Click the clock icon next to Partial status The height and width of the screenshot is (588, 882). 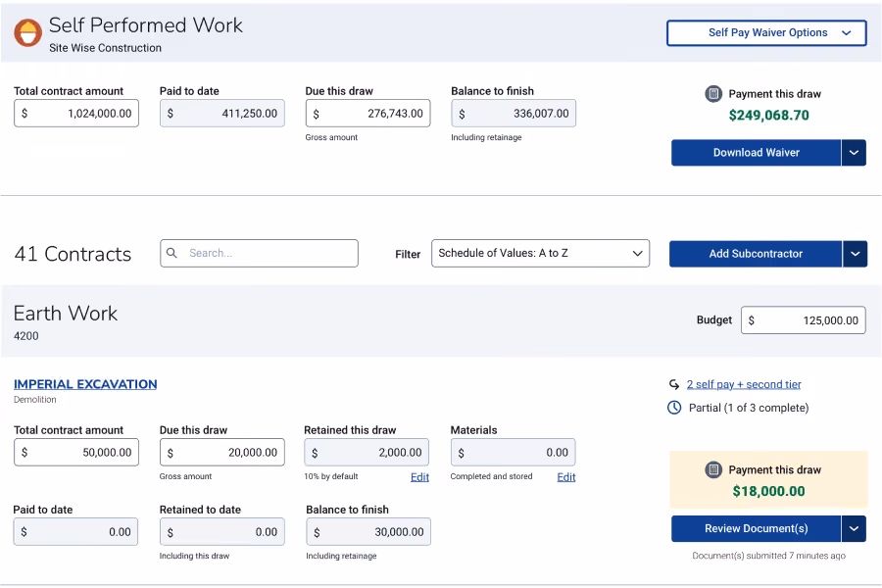coord(674,408)
